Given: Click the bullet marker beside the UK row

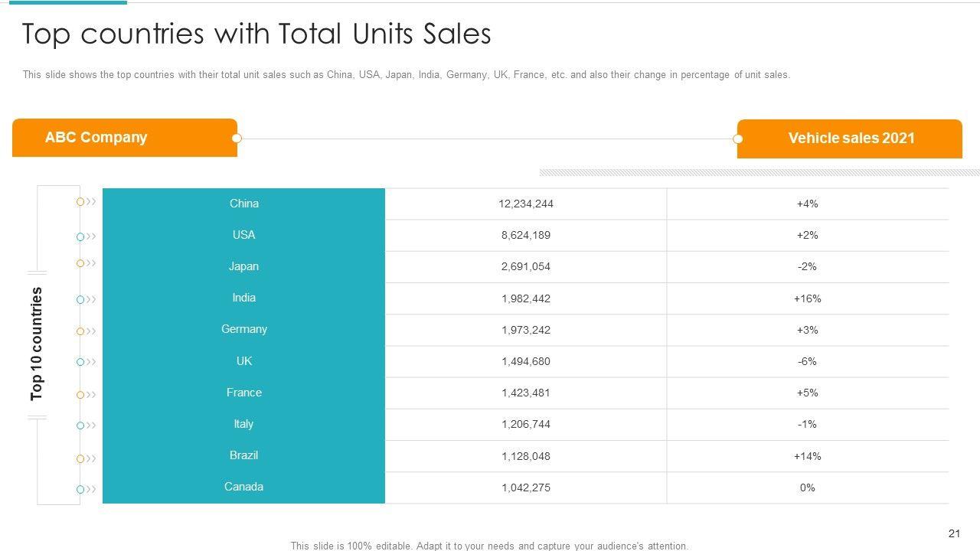Looking at the screenshot, I should point(80,362).
